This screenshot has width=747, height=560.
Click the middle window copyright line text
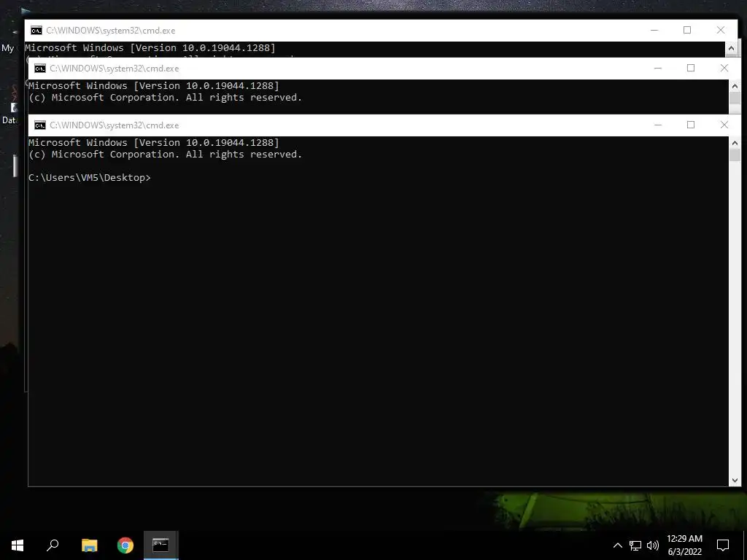click(x=166, y=97)
